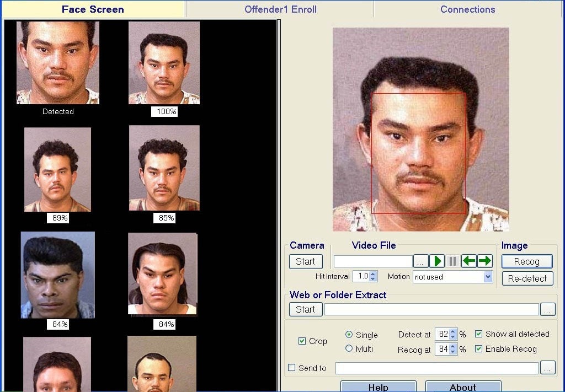Open the Web or Folder Extract browse button
The image size is (565, 392).
(x=547, y=309)
